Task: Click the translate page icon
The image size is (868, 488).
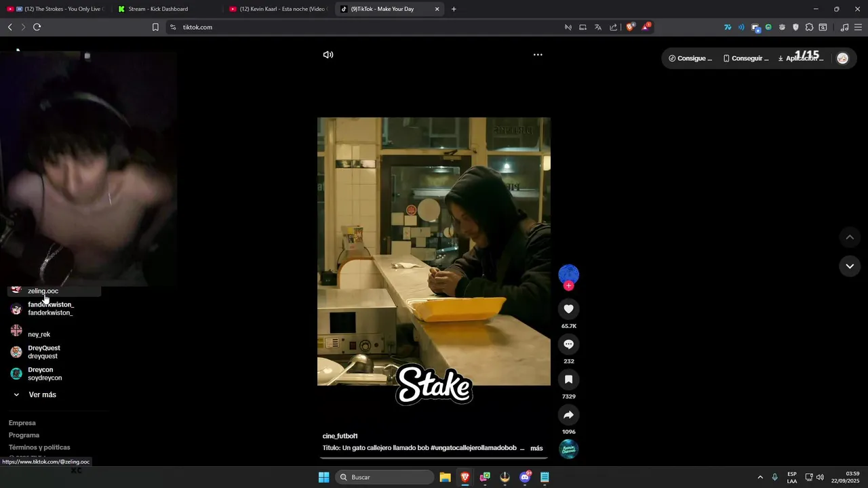Action: pyautogui.click(x=598, y=27)
